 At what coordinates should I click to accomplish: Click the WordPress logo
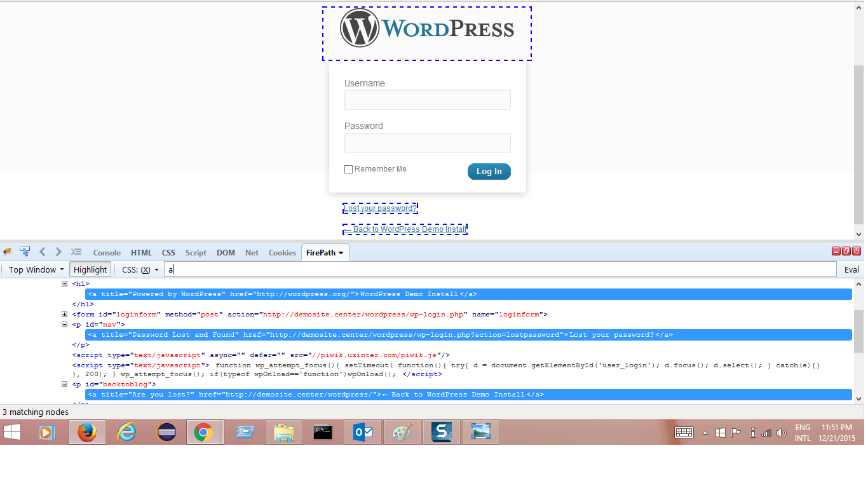coord(427,29)
